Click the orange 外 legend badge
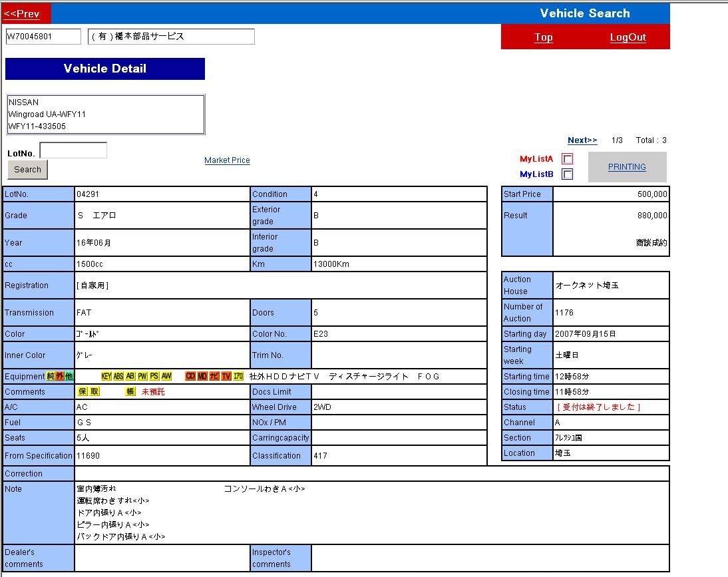The height and width of the screenshot is (577, 728). coord(60,376)
